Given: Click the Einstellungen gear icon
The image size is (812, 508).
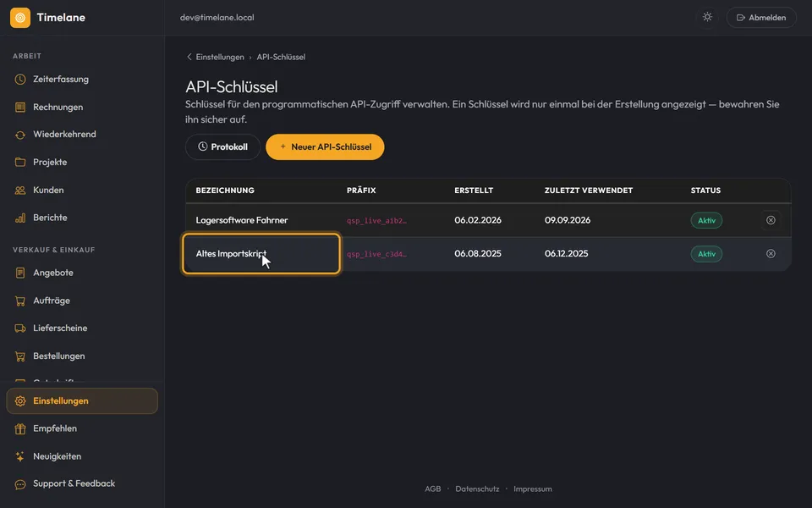Looking at the screenshot, I should coord(20,400).
